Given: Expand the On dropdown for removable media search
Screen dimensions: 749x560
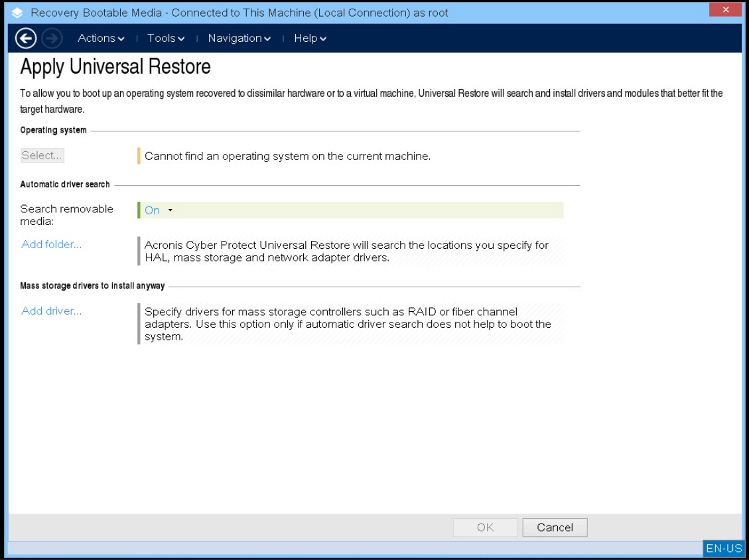Looking at the screenshot, I should point(170,210).
